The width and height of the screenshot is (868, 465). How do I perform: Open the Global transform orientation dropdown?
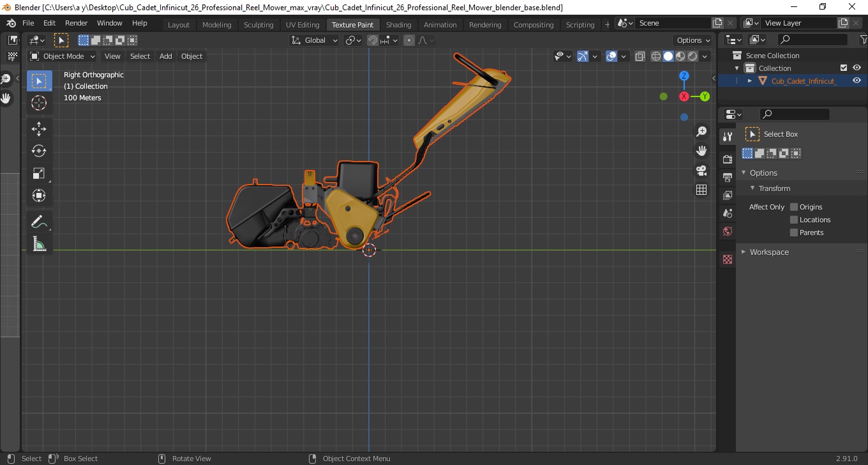315,40
